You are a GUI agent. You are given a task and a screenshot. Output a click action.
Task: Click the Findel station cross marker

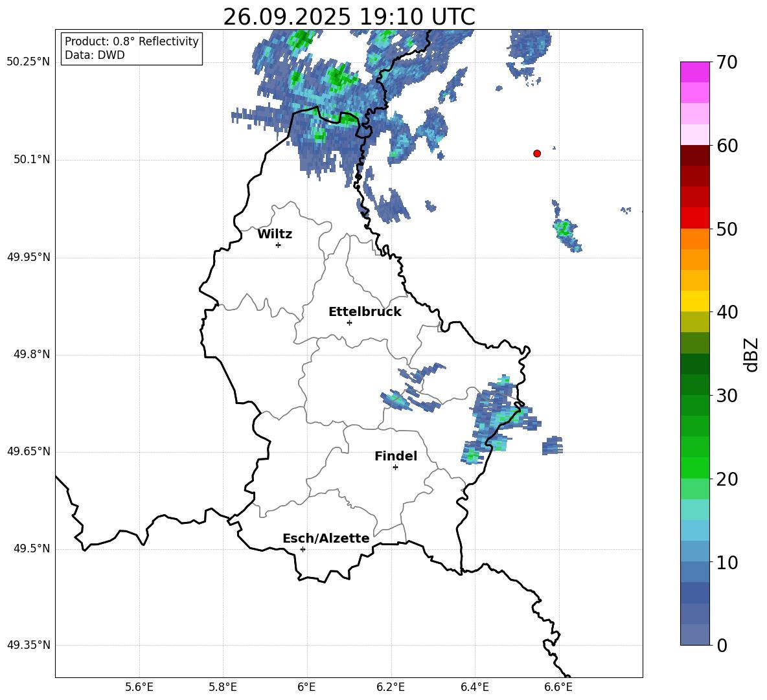pyautogui.click(x=395, y=468)
